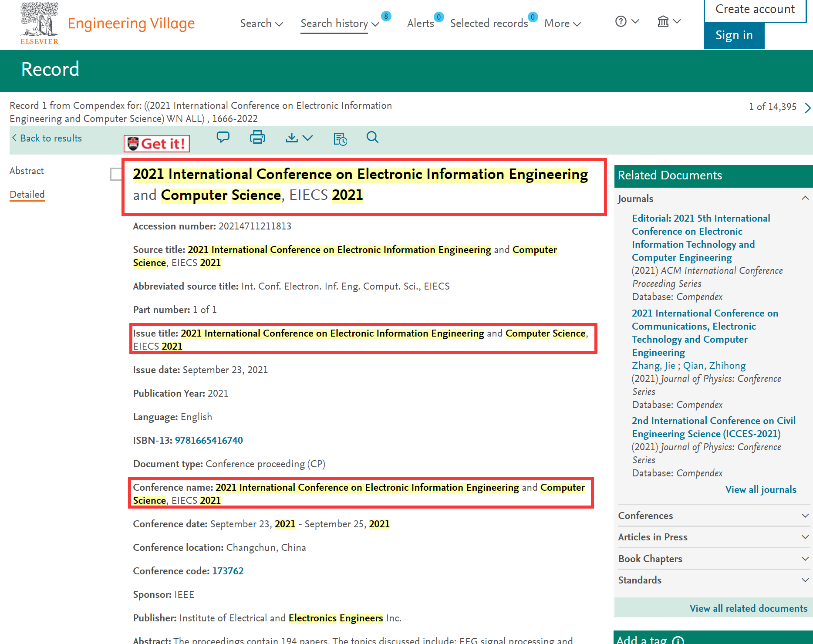Open the help question mark menu
Screen dimensions: 813x644
[x=627, y=21]
